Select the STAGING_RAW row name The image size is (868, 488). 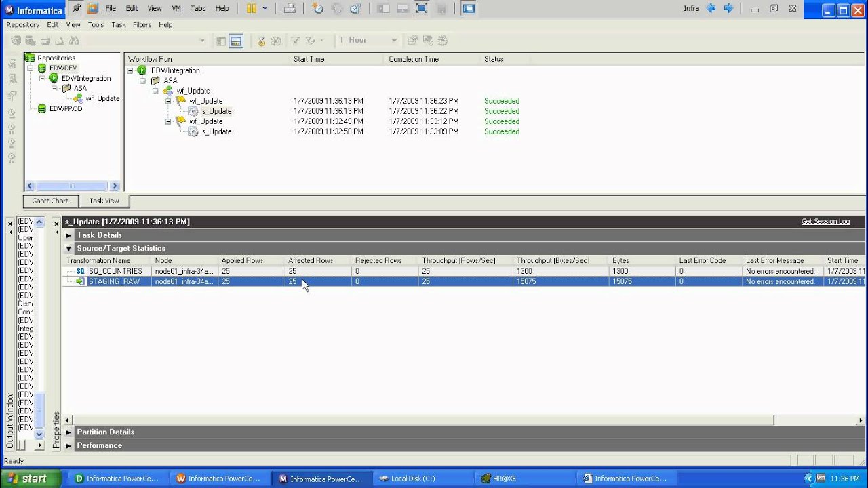coord(114,281)
